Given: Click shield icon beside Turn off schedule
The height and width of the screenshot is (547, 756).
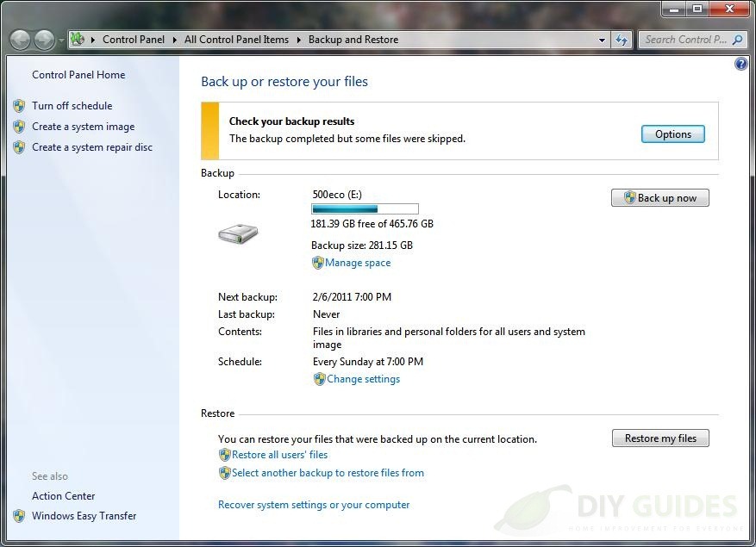Looking at the screenshot, I should (19, 106).
